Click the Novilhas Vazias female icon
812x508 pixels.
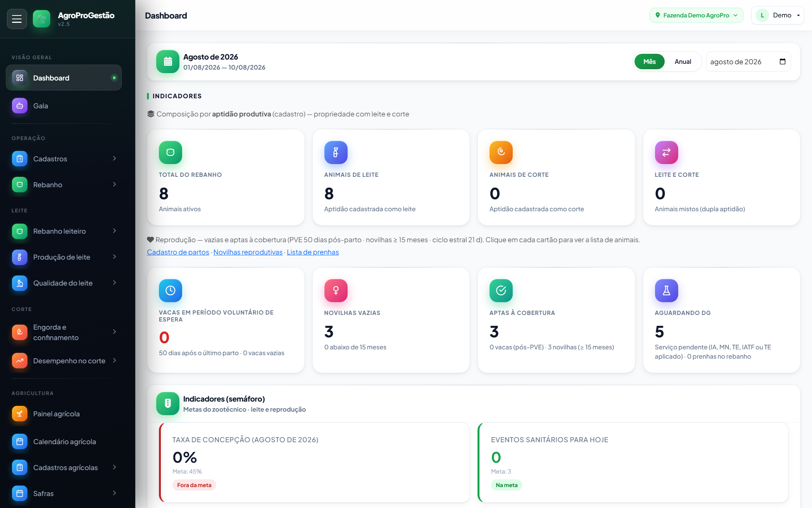point(336,291)
